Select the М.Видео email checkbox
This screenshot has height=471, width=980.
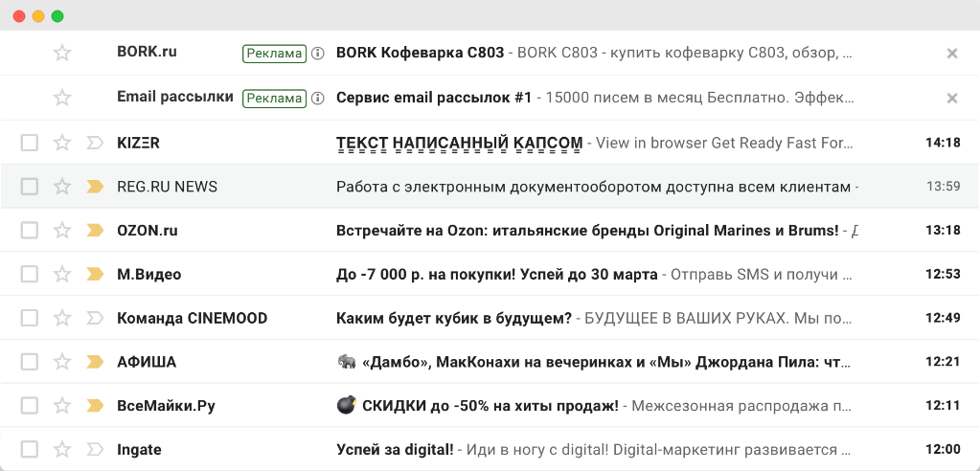pyautogui.click(x=30, y=274)
